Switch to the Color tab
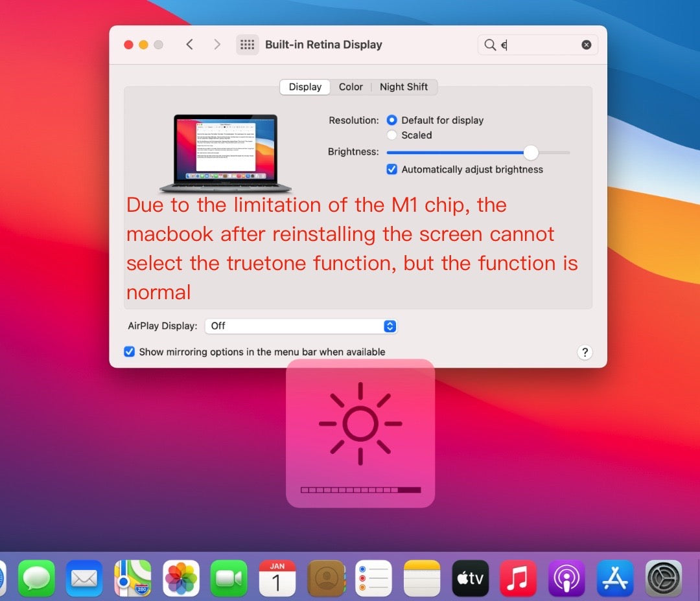This screenshot has height=601, width=700. point(351,87)
